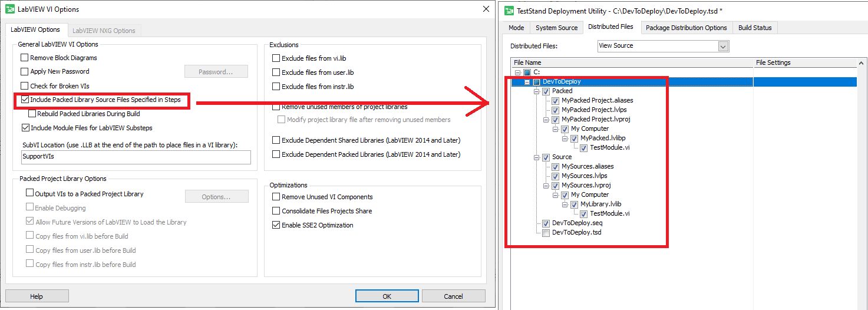
Task: Uncheck TestModule.vi under MyPacked.lvlibp
Action: point(583,148)
